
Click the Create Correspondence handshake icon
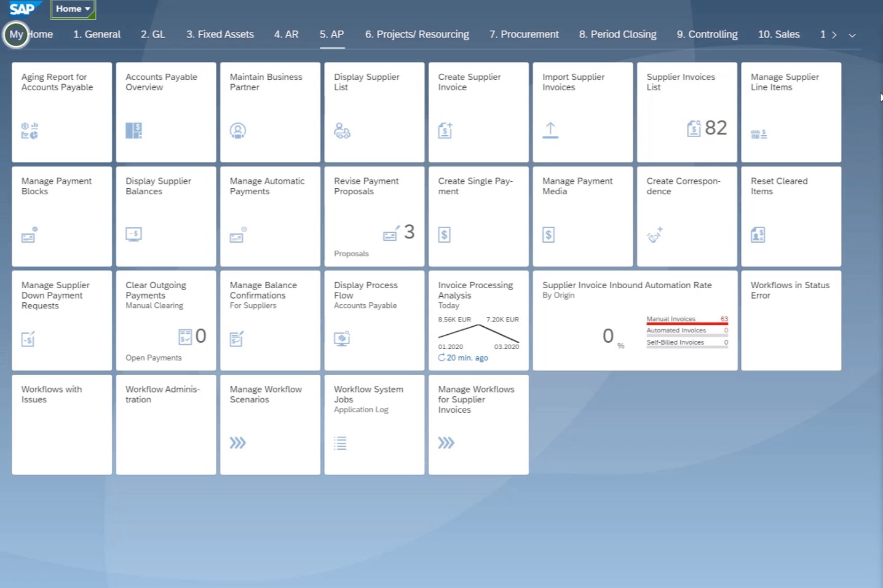655,235
